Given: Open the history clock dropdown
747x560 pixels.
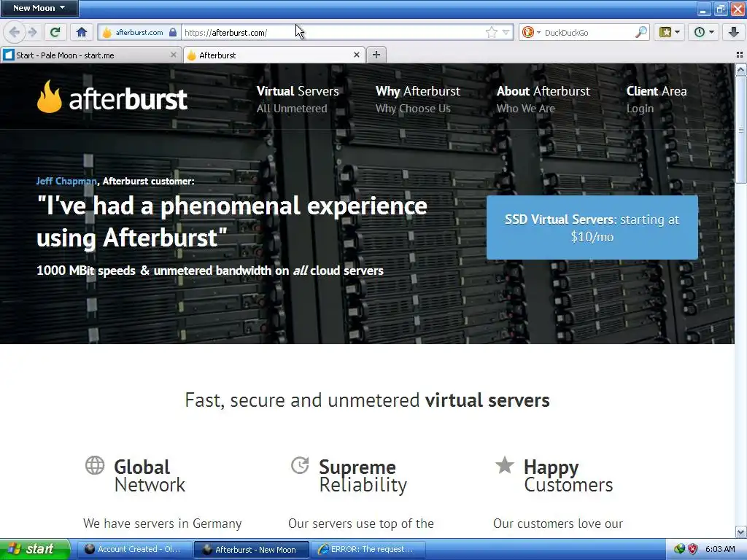Looking at the screenshot, I should coord(704,32).
